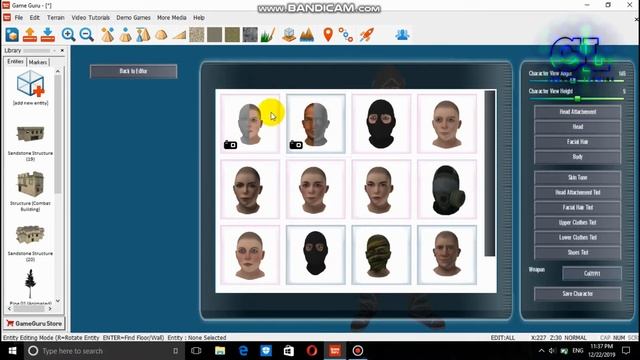
Task: Click the Facial Hair button
Action: tap(578, 142)
